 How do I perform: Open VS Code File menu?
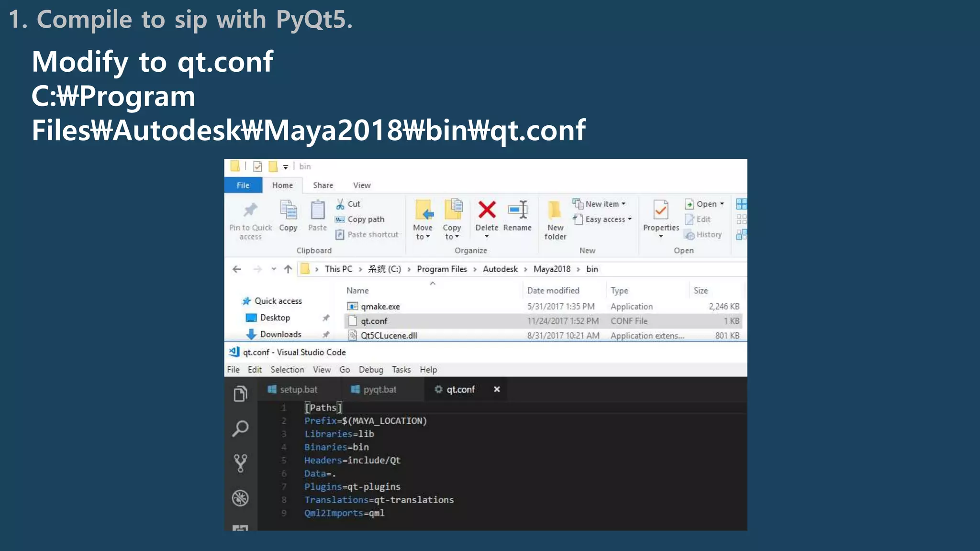click(233, 370)
